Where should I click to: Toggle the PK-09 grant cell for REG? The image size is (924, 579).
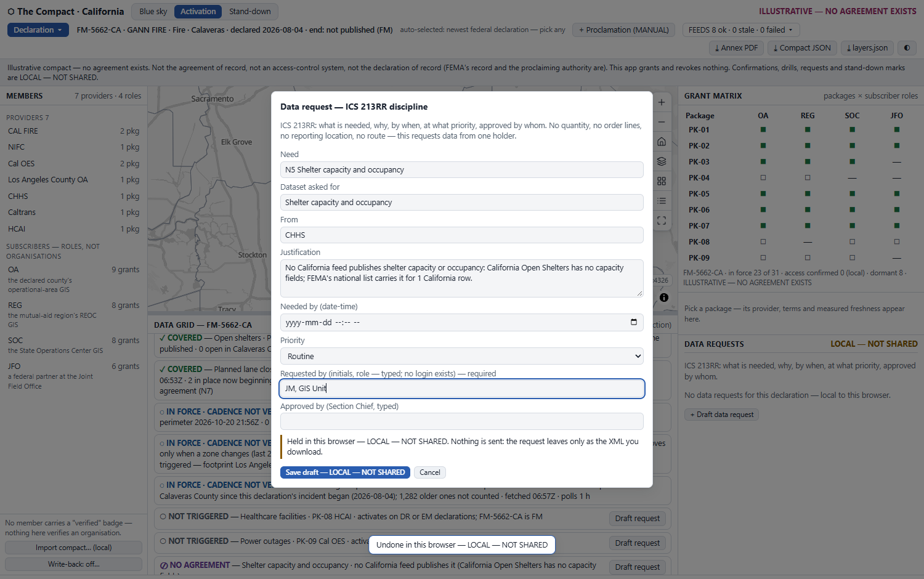click(x=808, y=258)
